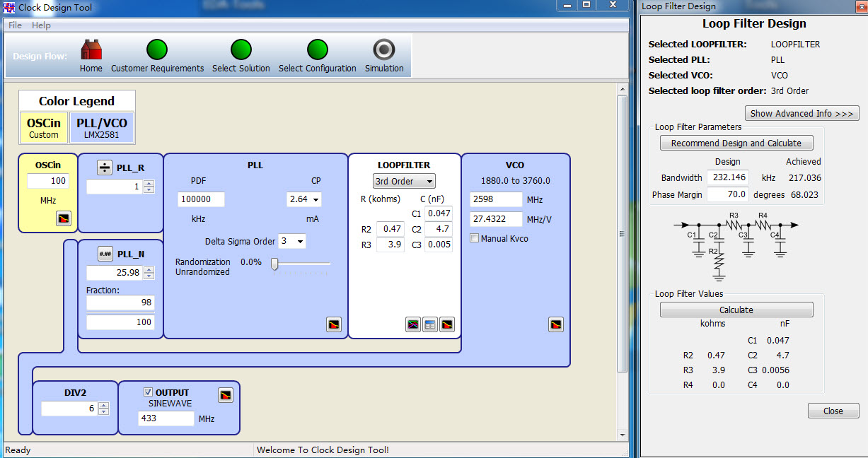Click Show Advanced Info button
The width and height of the screenshot is (868, 458).
802,113
